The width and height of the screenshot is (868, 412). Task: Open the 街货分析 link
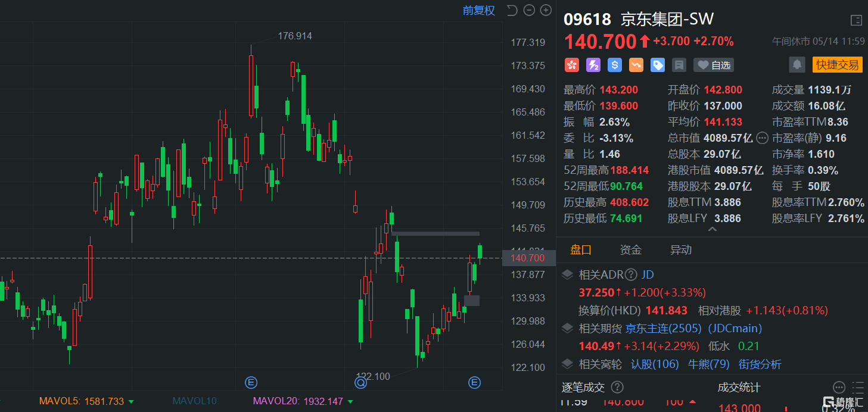[760, 364]
